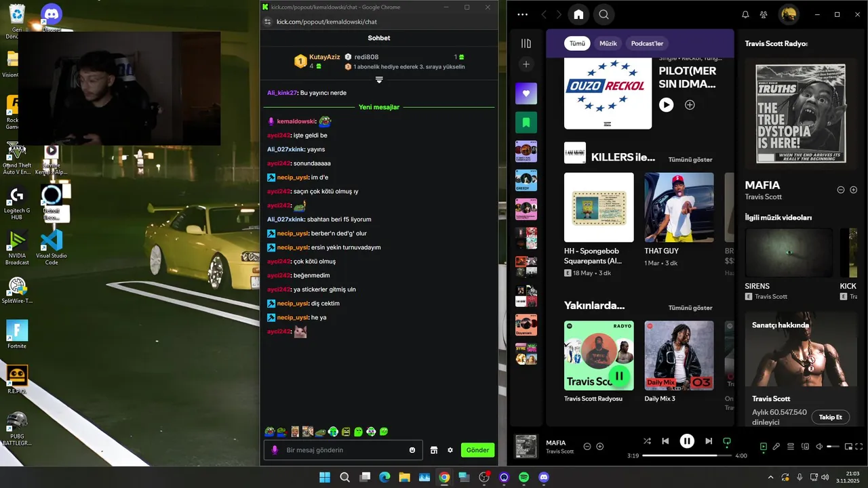This screenshot has height=488, width=868.
Task: Show all recently played items
Action: [690, 308]
